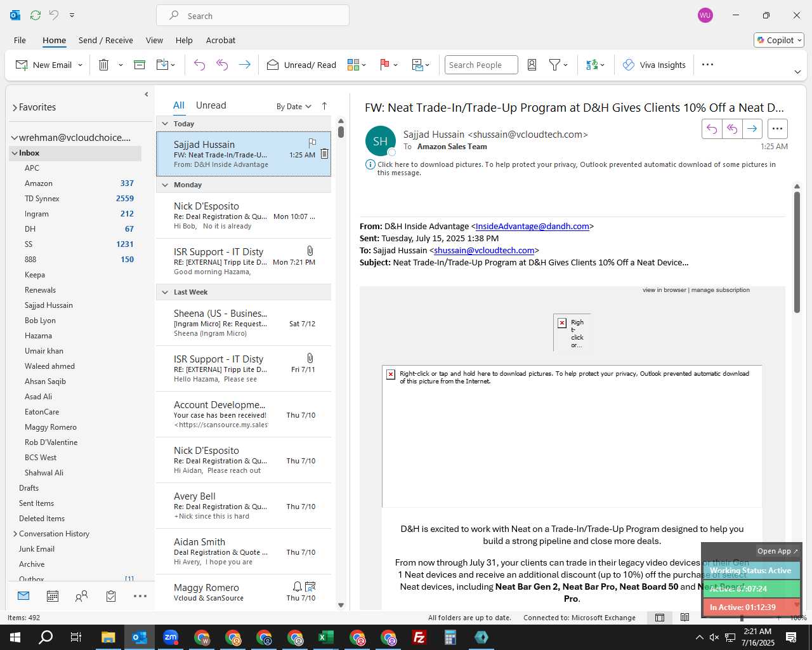
Task: Click the reading pane scrollbar thumb
Action: pyautogui.click(x=797, y=251)
